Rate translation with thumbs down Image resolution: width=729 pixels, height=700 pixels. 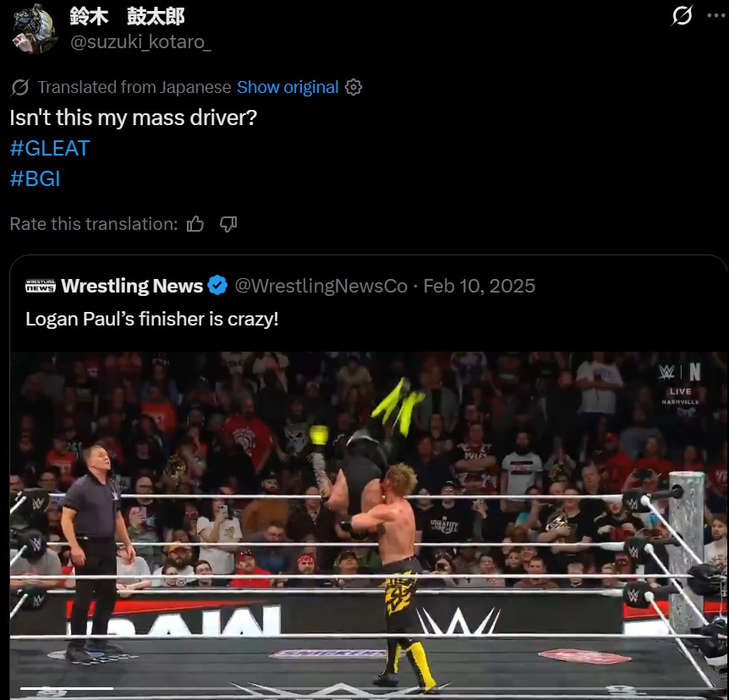228,224
